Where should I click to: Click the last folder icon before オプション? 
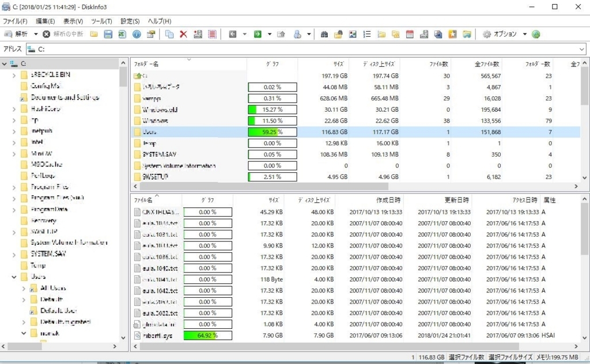[467, 34]
